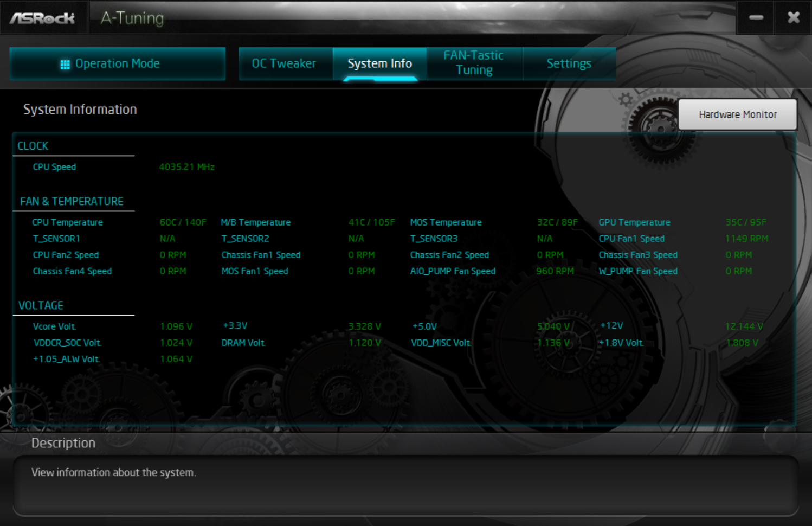This screenshot has width=812, height=526.
Task: Click the CPU Speed reading
Action: tap(187, 167)
